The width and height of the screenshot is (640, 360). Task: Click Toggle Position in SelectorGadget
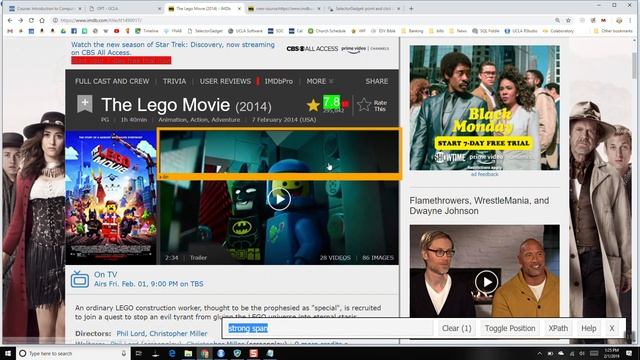pyautogui.click(x=510, y=328)
